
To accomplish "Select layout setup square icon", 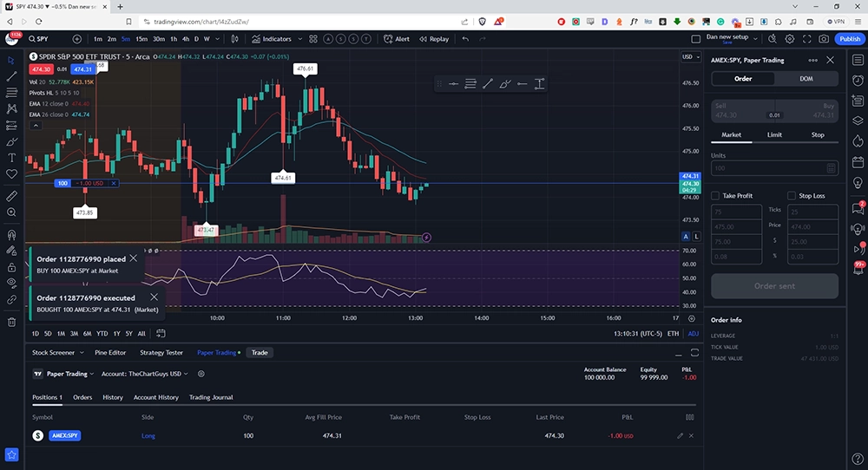I will coord(696,39).
